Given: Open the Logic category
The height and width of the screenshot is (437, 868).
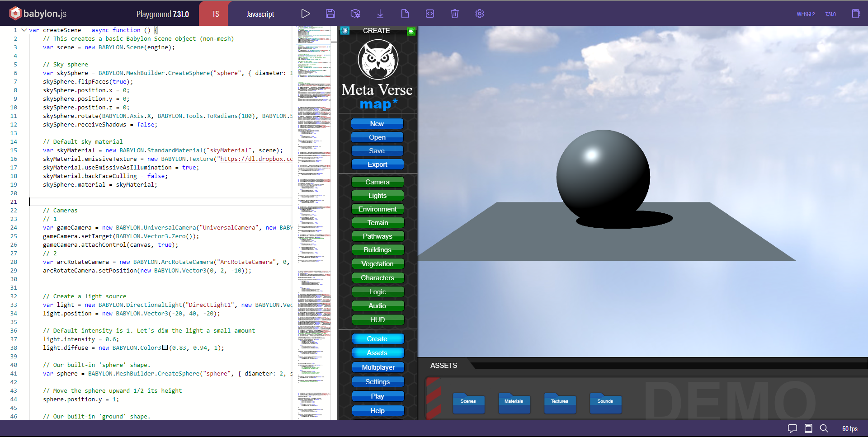Looking at the screenshot, I should coord(377,292).
